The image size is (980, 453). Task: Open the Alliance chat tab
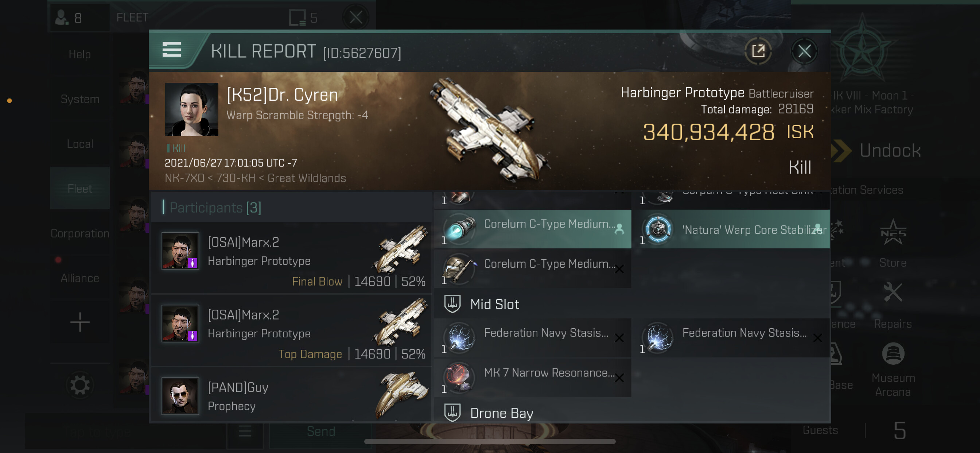point(80,278)
